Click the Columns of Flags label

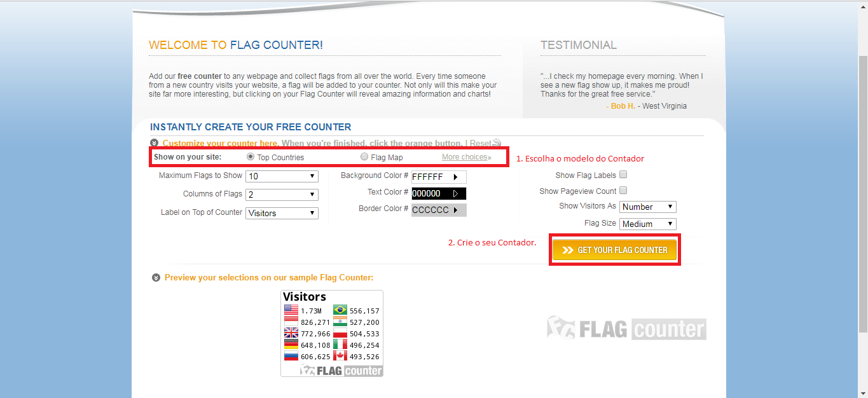click(212, 194)
